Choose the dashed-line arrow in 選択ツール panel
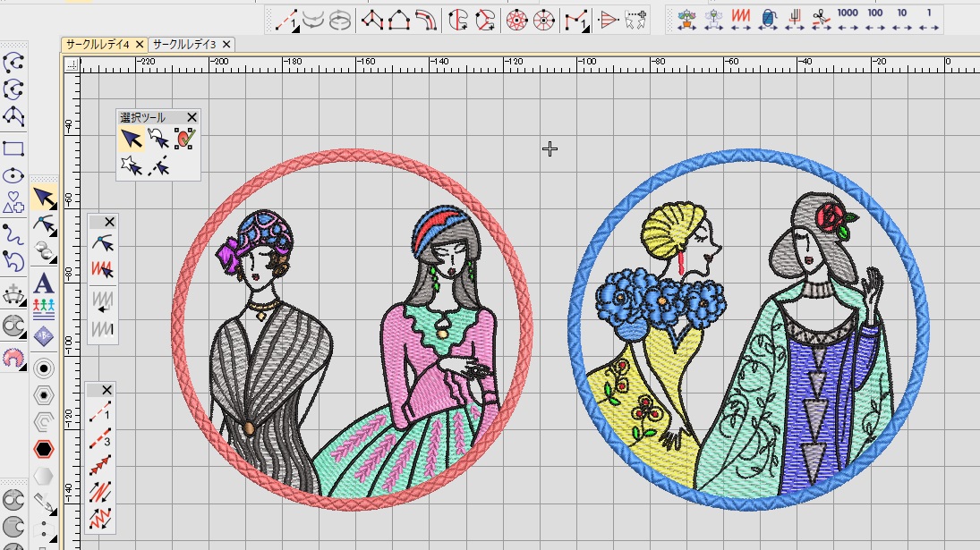Image resolution: width=980 pixels, height=550 pixels. click(158, 165)
